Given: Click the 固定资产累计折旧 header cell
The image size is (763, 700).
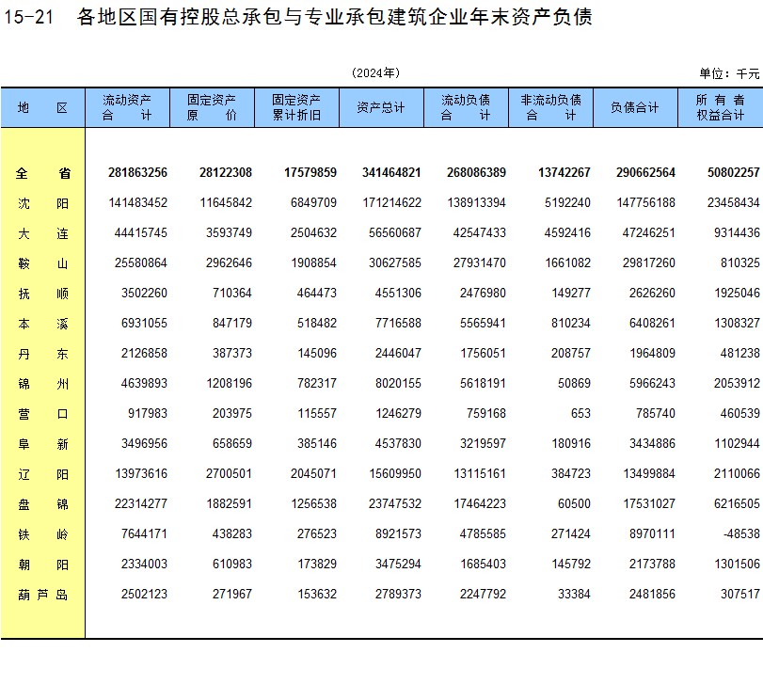Looking at the screenshot, I should [296, 107].
